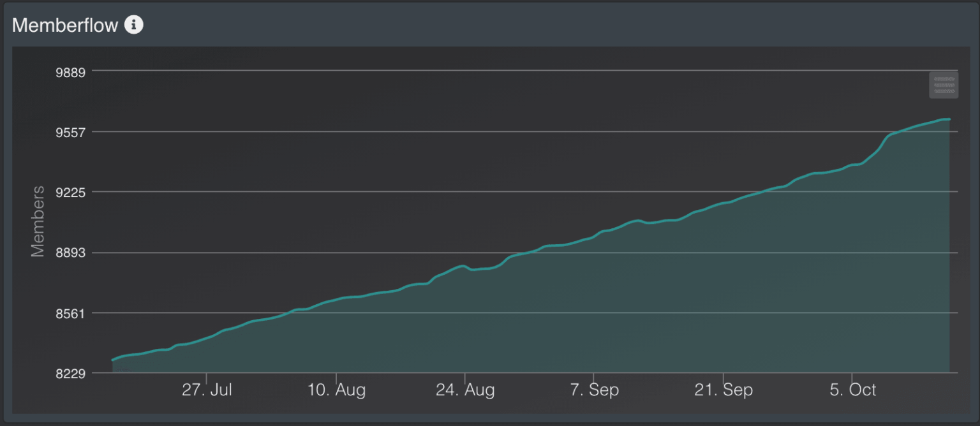The width and height of the screenshot is (980, 426).
Task: Select the 5. Oct date label
Action: click(x=852, y=390)
